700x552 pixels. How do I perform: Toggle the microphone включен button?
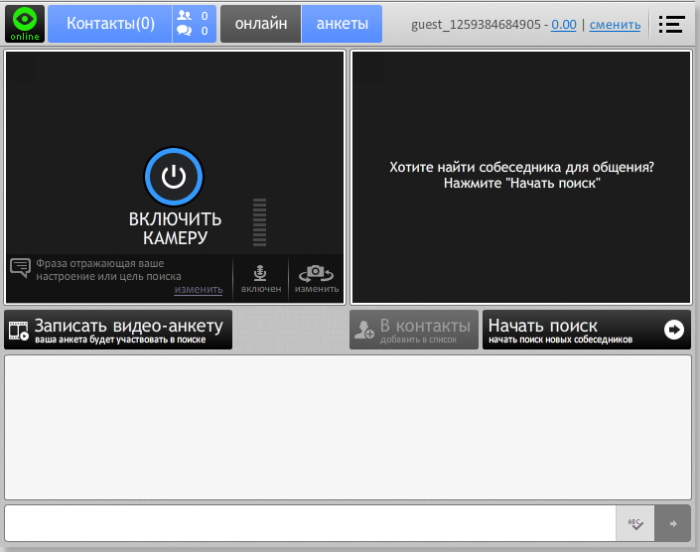click(x=261, y=279)
